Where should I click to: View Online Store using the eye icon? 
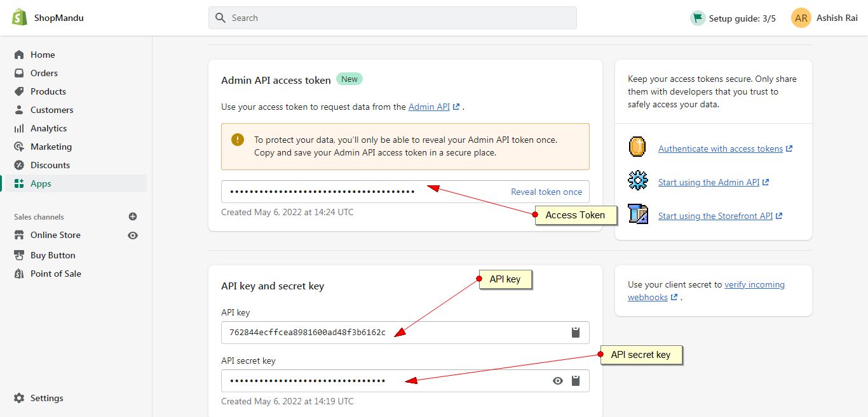coord(133,235)
